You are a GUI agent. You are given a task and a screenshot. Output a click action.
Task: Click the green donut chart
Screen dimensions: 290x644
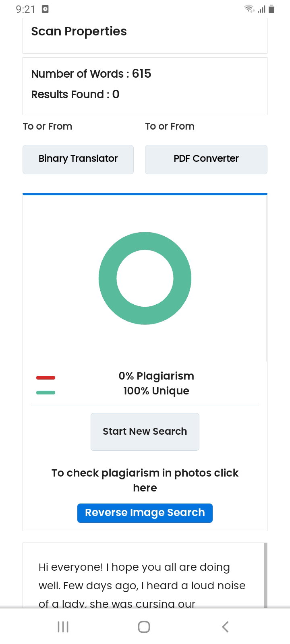(x=145, y=278)
